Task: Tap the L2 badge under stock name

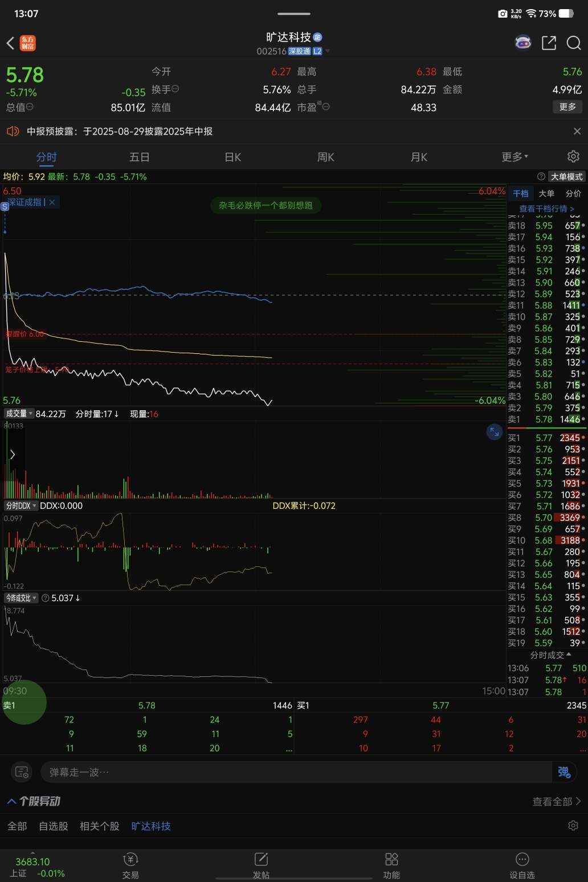Action: click(x=317, y=51)
